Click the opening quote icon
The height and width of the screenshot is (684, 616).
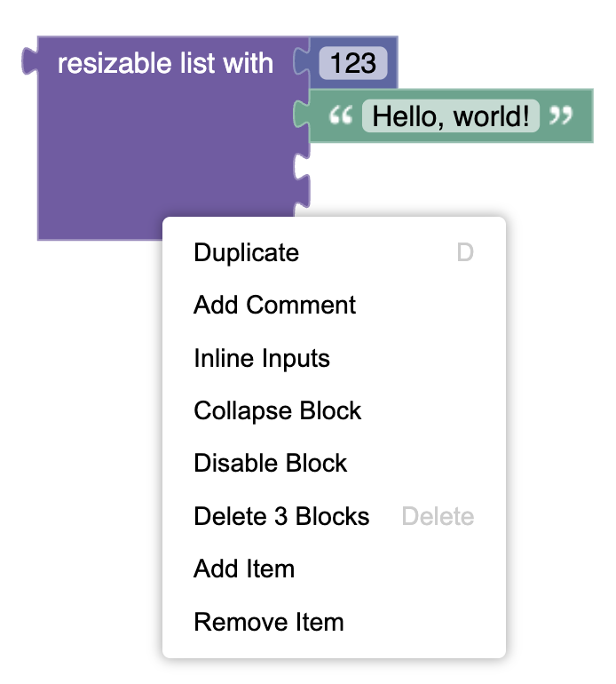click(341, 115)
